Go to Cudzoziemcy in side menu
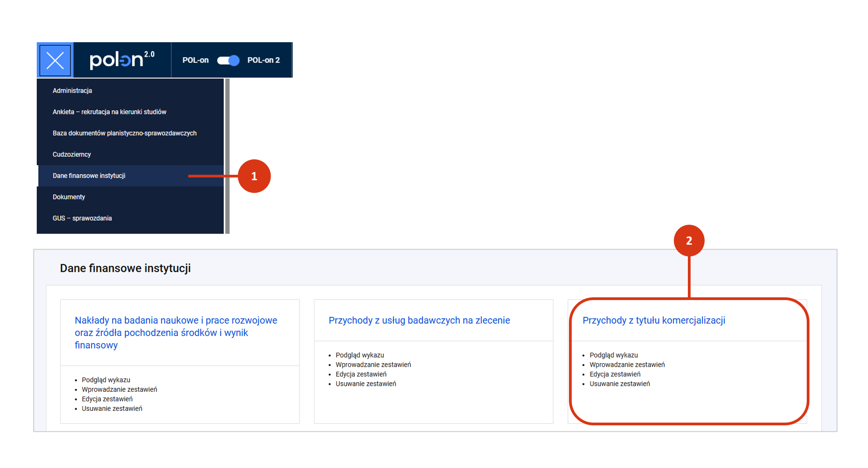The height and width of the screenshot is (468, 868). coord(72,155)
